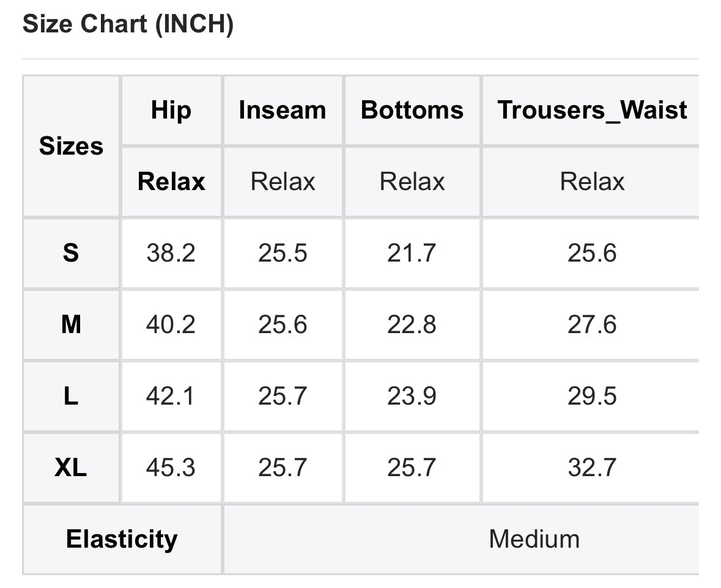The width and height of the screenshot is (721, 588).
Task: Click the Hip column header
Action: [x=171, y=110]
